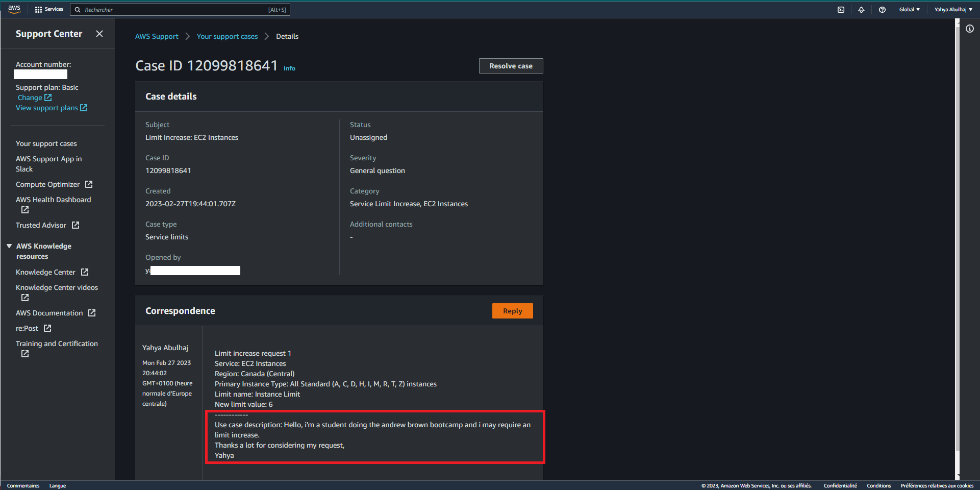Viewport: 980px width, 490px height.
Task: Click the Rechercher search field
Action: coord(180,9)
